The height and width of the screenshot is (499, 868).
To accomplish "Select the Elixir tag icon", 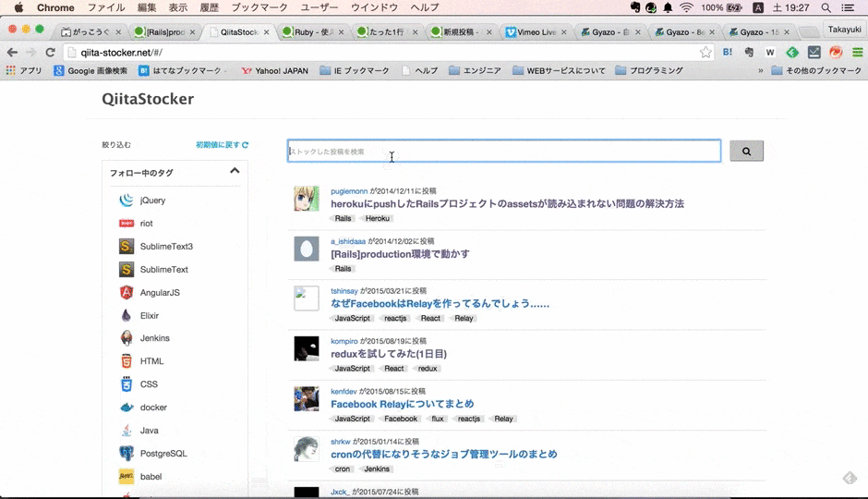I will click(127, 316).
